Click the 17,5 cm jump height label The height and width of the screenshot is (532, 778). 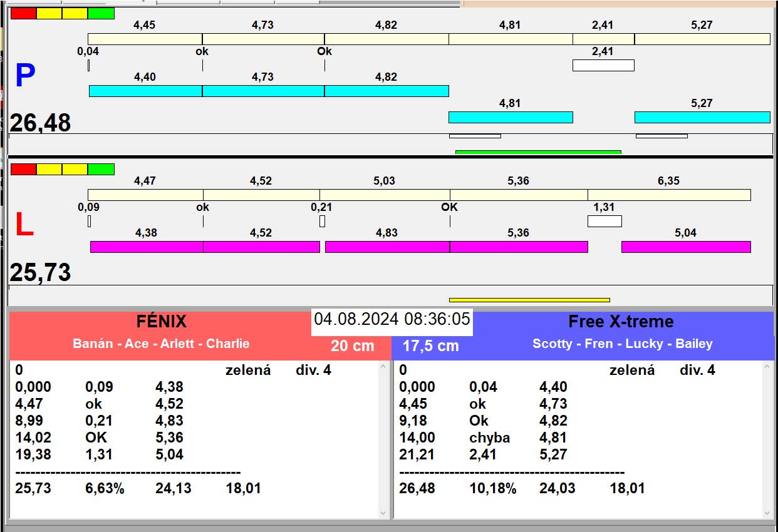(430, 345)
